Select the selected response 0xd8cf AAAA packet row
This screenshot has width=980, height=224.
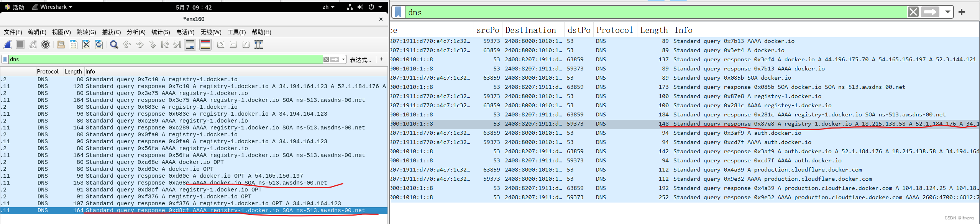pyautogui.click(x=194, y=211)
